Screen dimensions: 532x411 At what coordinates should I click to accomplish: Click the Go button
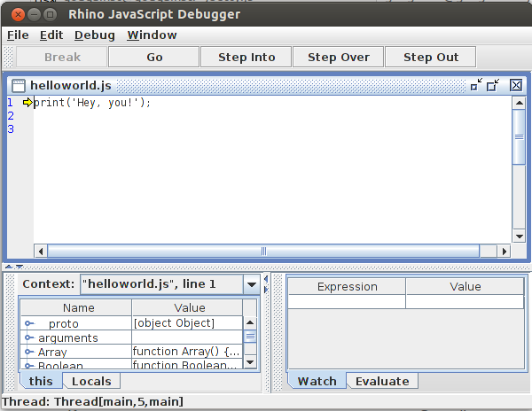click(154, 58)
